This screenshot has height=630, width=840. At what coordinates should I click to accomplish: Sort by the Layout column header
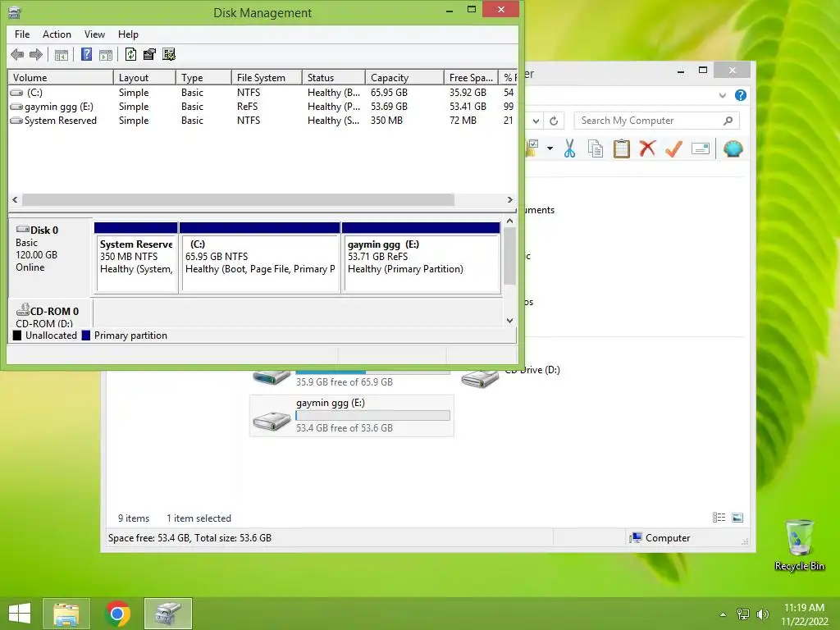tap(144, 78)
